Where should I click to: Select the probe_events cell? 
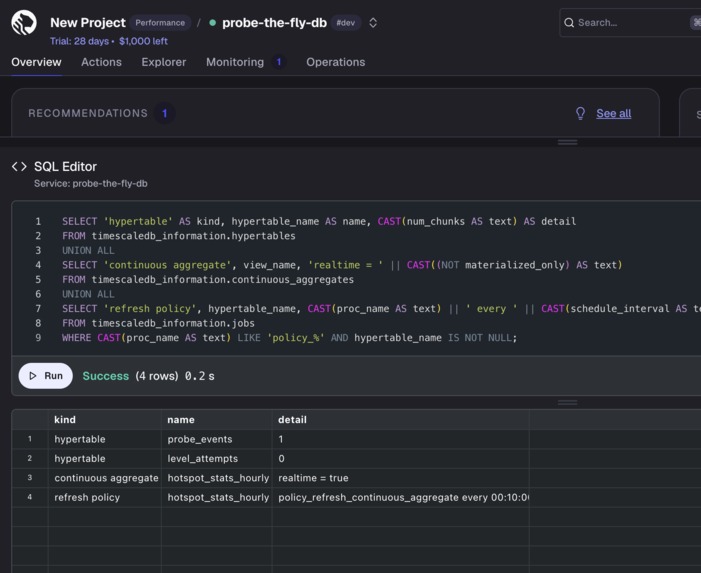tap(216, 439)
